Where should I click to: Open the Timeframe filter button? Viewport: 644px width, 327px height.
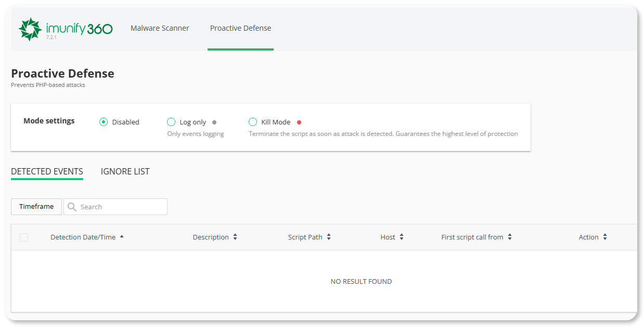click(36, 207)
